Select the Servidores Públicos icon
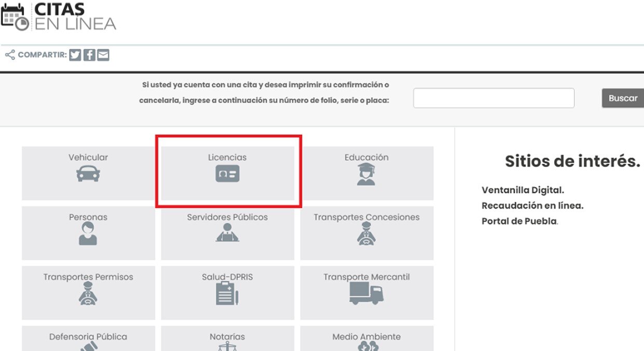644x351 pixels. 227,233
